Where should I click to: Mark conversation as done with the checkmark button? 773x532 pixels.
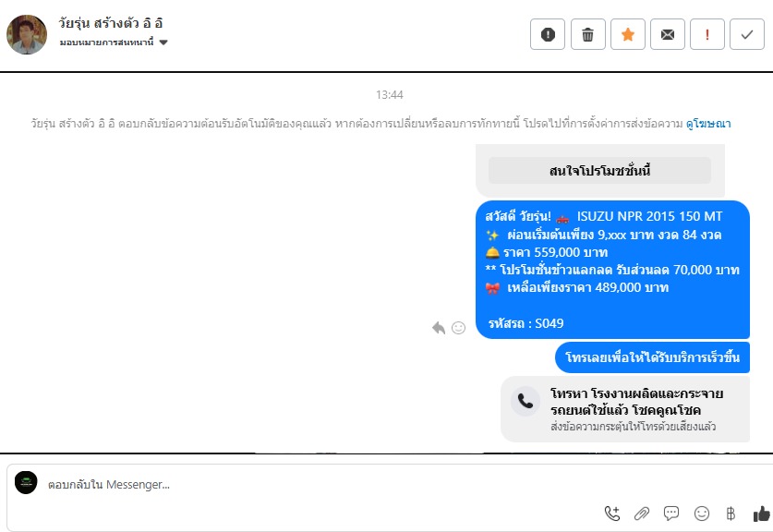747,34
